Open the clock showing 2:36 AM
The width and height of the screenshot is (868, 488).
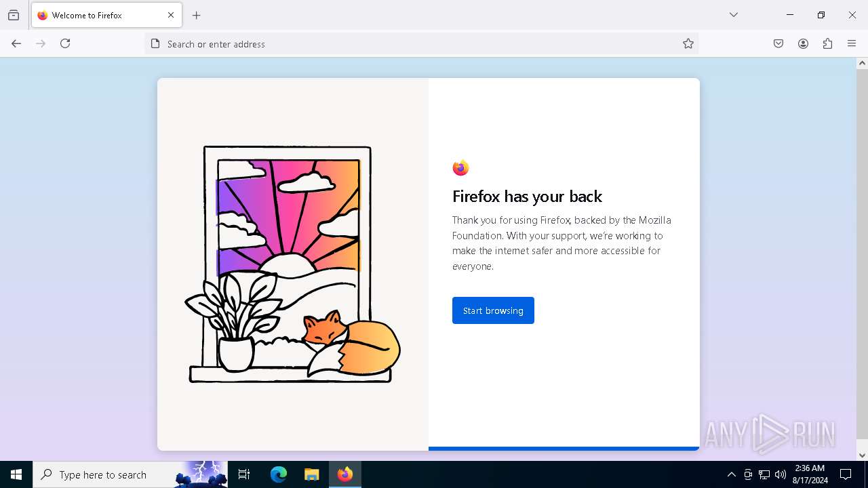pyautogui.click(x=810, y=474)
